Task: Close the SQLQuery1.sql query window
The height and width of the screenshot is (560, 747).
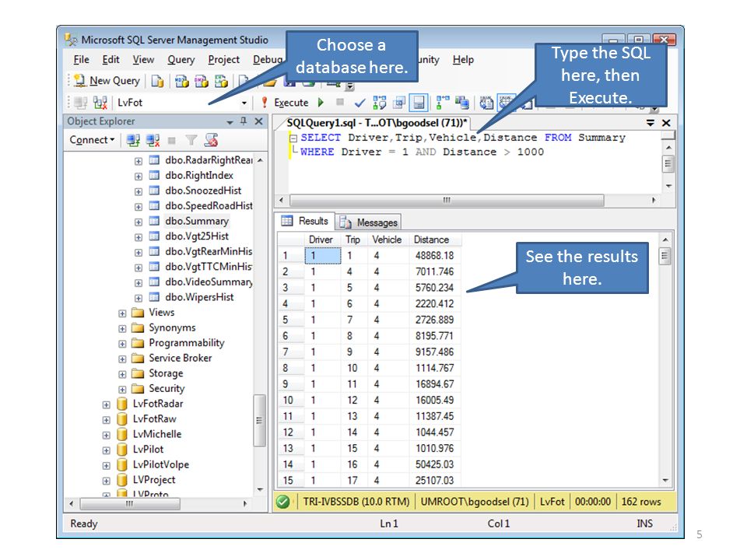Action: coord(666,123)
